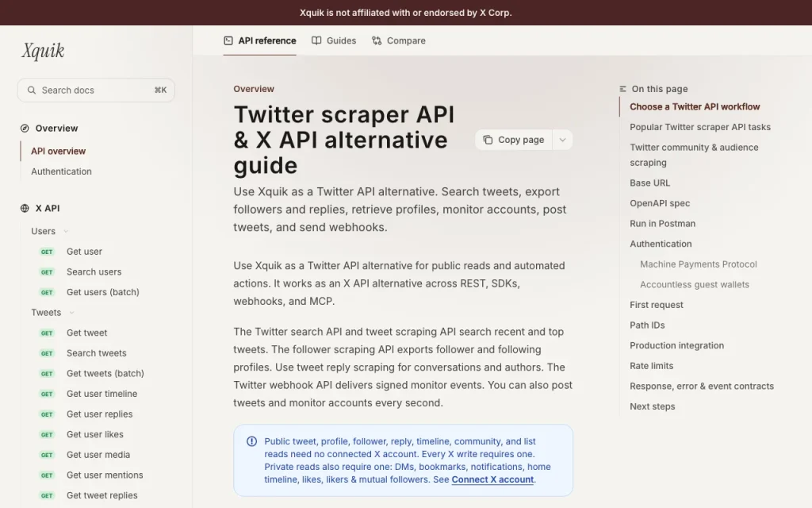812x508 pixels.
Task: Open the Get user timeline endpoint
Action: (102, 394)
